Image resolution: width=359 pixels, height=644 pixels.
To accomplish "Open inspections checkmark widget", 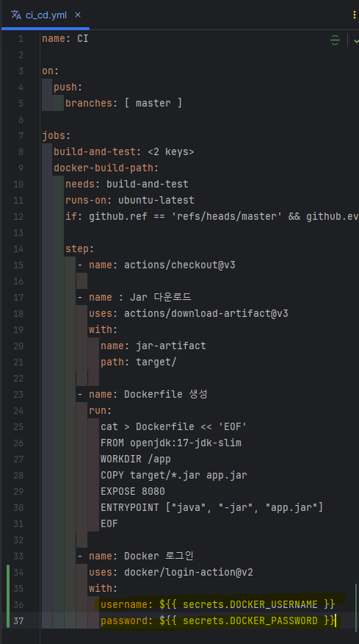I will pyautogui.click(x=356, y=40).
